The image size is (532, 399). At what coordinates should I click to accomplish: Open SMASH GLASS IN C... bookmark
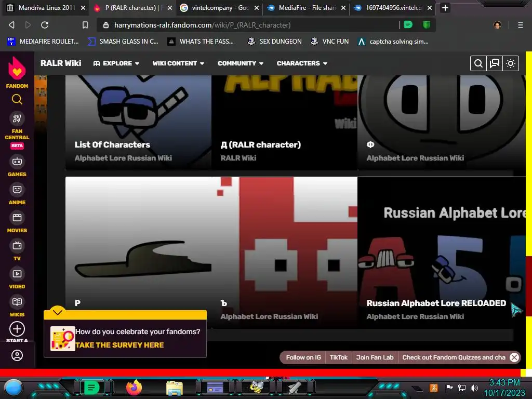pyautogui.click(x=123, y=42)
